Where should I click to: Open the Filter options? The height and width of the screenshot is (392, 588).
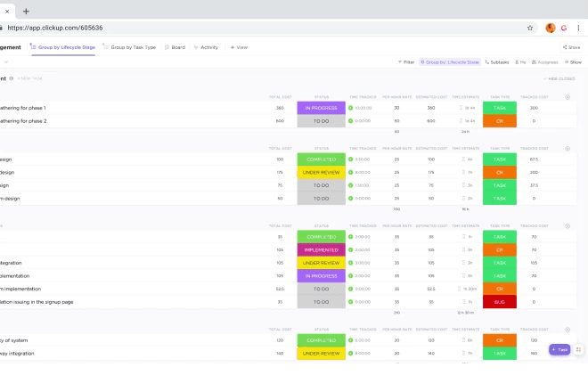[x=405, y=62]
